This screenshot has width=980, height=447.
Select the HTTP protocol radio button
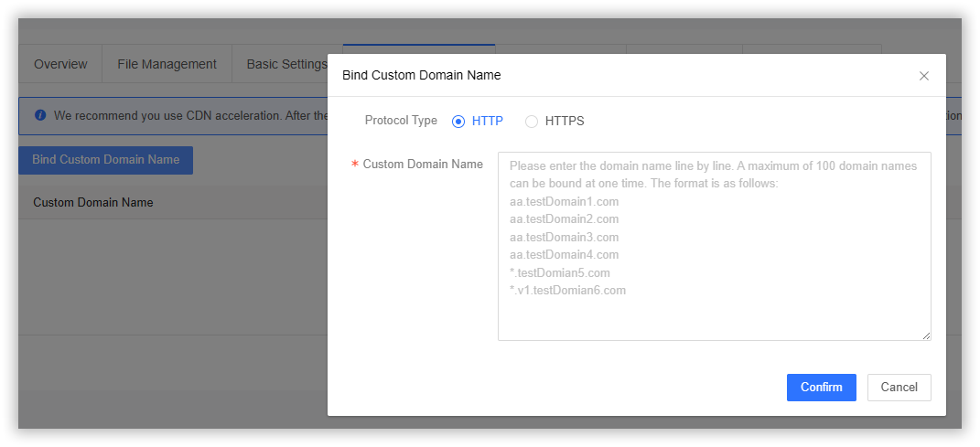pyautogui.click(x=458, y=121)
